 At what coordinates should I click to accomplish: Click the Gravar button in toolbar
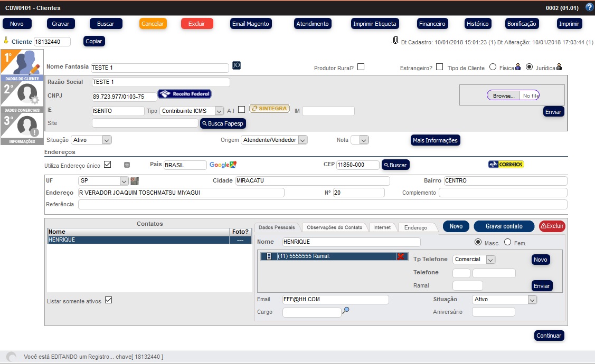[60, 24]
